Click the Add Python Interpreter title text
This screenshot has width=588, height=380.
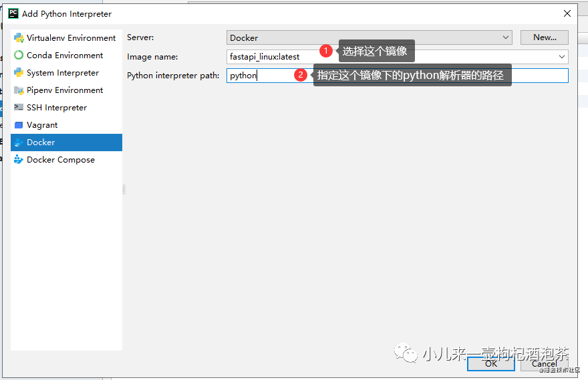point(67,14)
